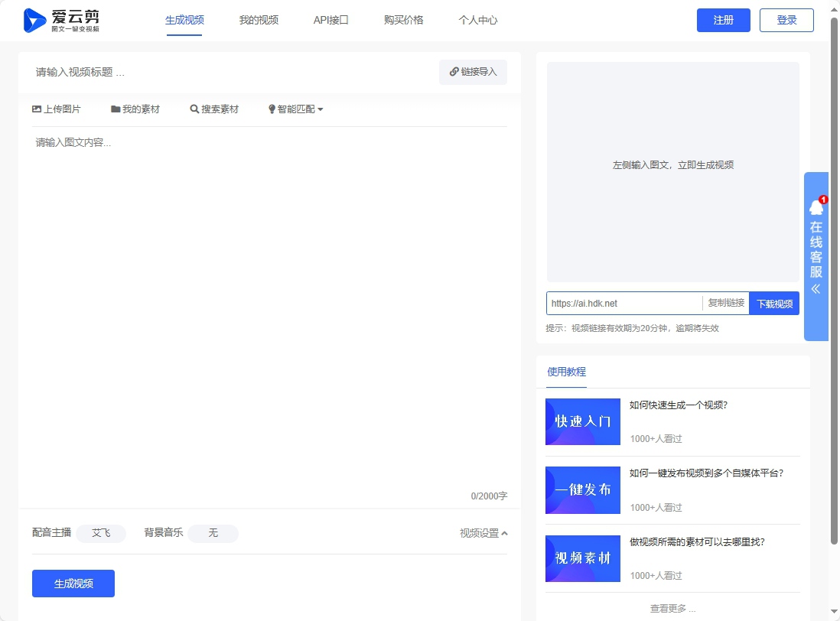Screen dimensions: 840x621
Task: Collapse the 在线客服 panel double-chevron
Action: coord(816,289)
